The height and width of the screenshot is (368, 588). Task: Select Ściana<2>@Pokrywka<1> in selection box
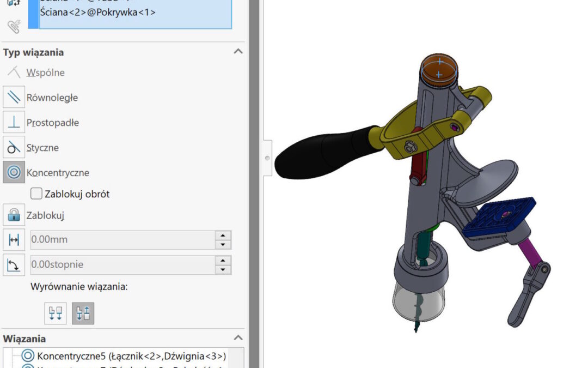98,11
